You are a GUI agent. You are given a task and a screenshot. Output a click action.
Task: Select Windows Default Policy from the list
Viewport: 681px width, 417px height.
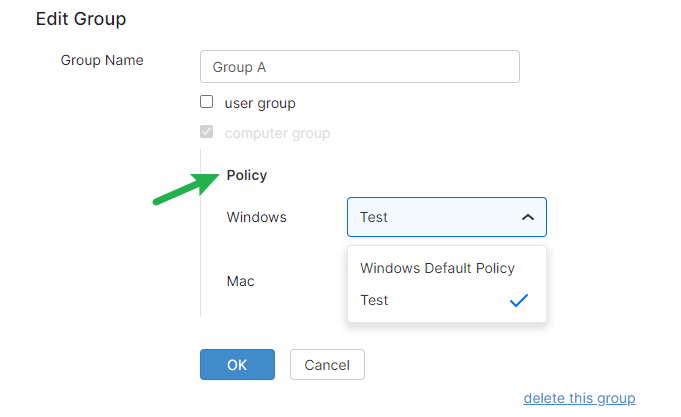[437, 268]
